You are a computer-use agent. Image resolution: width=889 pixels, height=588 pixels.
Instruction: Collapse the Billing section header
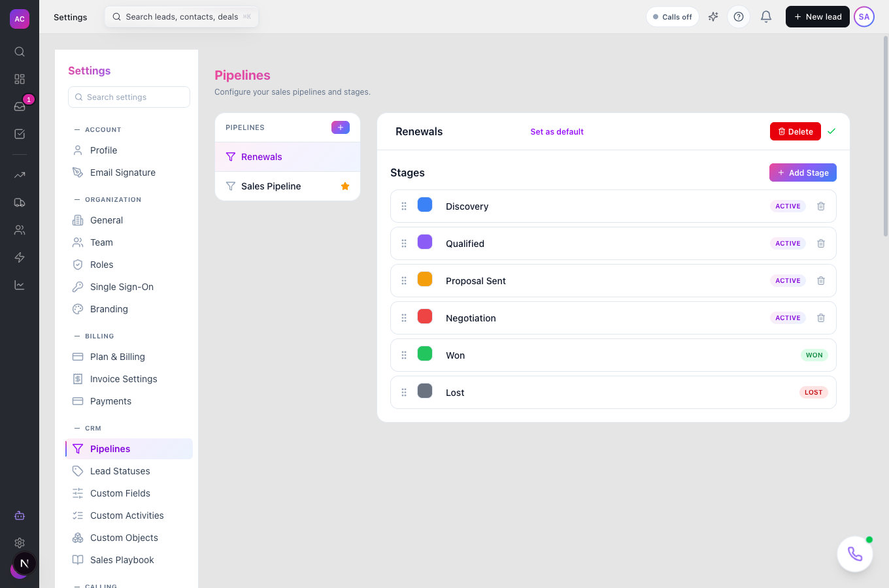(x=94, y=336)
